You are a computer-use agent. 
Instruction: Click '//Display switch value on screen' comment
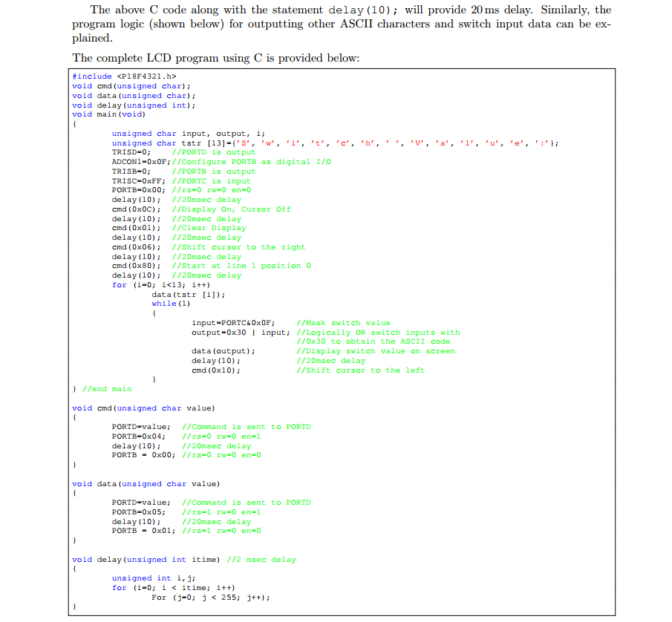[x=376, y=351]
